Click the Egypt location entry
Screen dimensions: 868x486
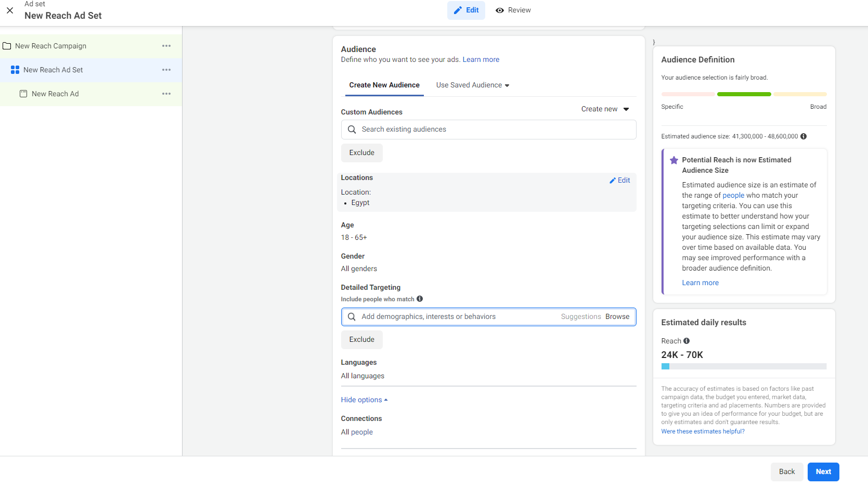pyautogui.click(x=360, y=203)
